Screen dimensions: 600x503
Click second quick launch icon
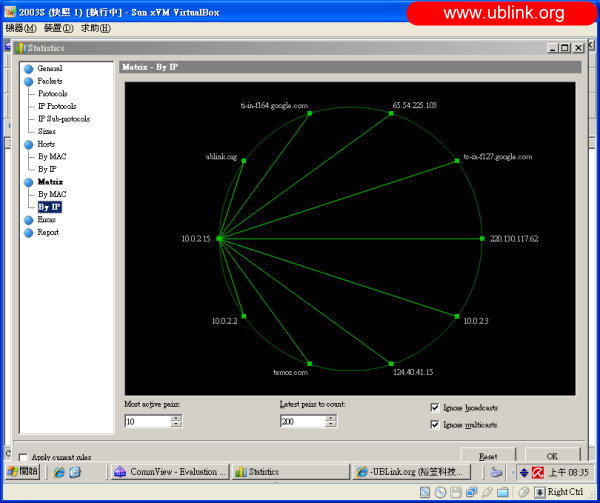75,472
